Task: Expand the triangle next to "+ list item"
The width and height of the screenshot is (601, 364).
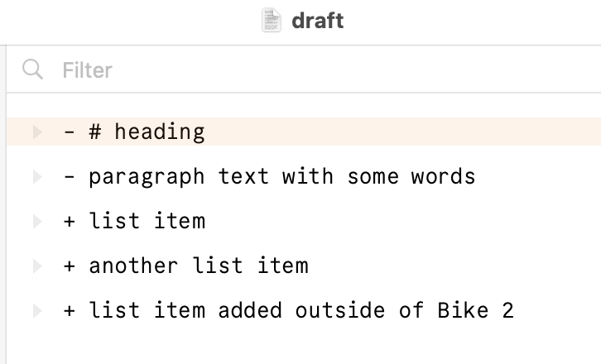Action: (36, 221)
